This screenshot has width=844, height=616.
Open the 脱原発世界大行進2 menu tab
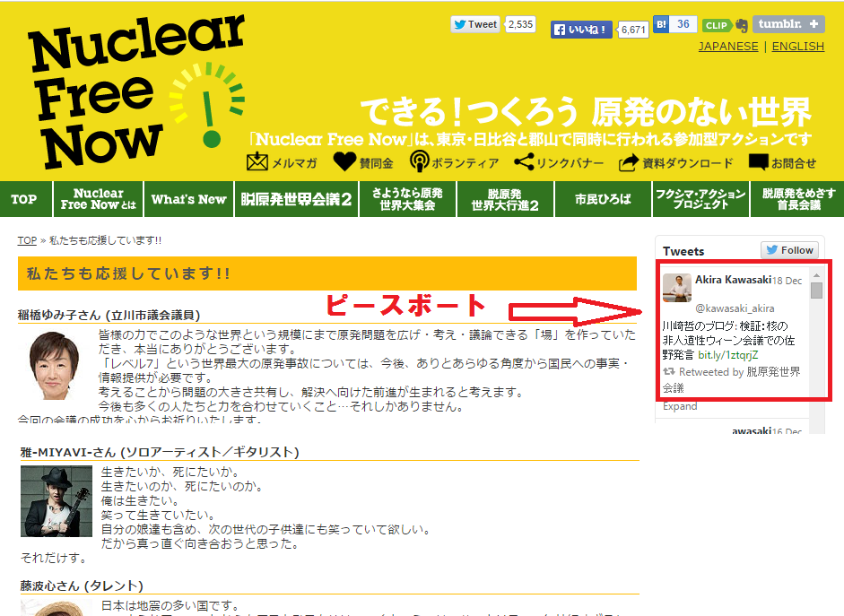pos(505,200)
